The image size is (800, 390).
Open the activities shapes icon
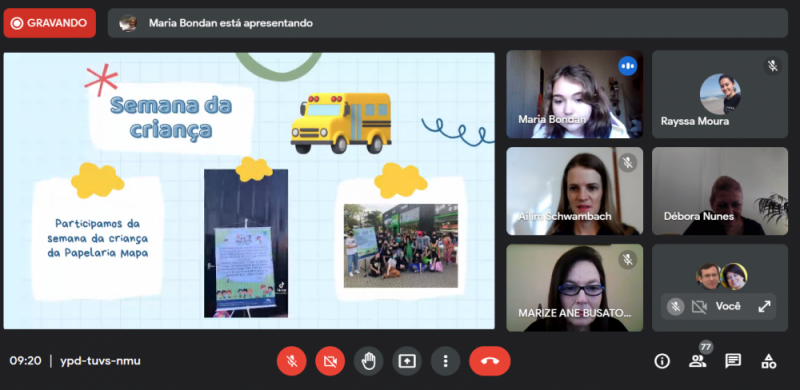[x=768, y=361]
